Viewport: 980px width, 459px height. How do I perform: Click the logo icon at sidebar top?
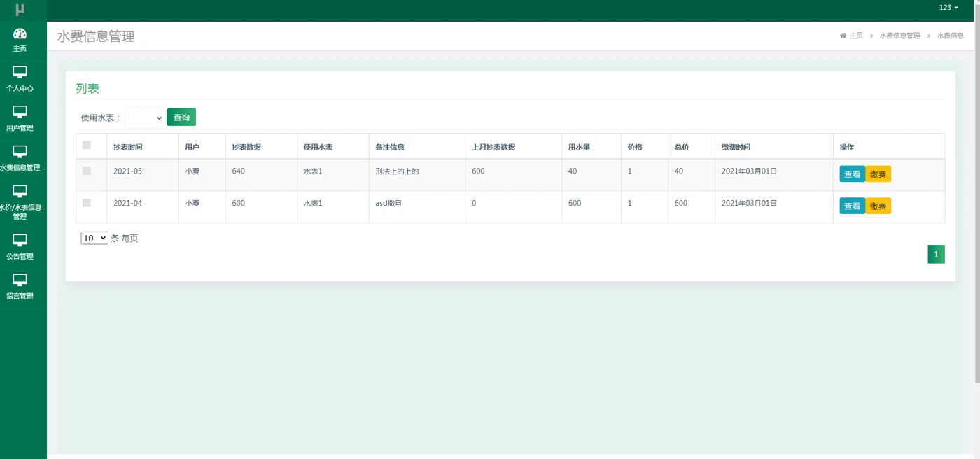[20, 10]
